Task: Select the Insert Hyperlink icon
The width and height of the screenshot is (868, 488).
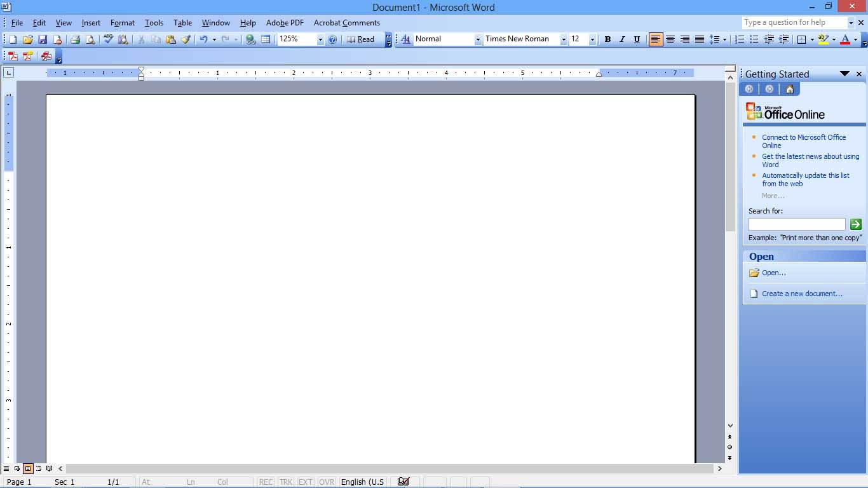Action: 250,39
